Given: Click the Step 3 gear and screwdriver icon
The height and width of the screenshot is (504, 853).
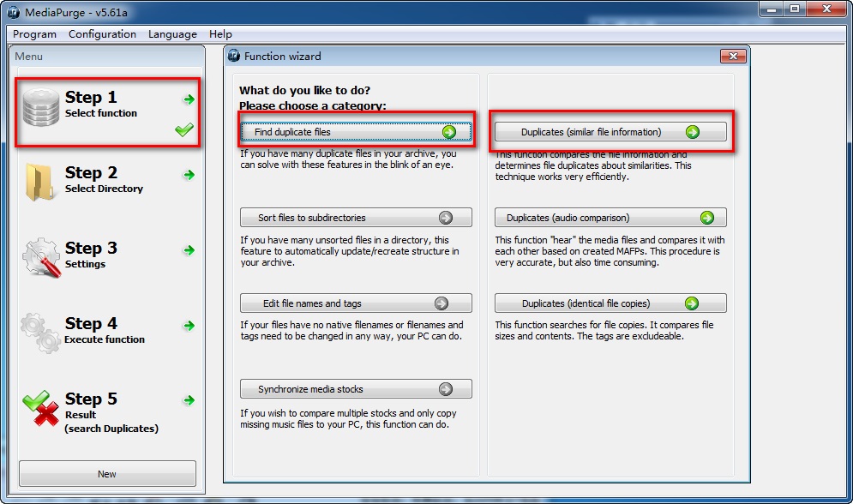Looking at the screenshot, I should coord(41,258).
